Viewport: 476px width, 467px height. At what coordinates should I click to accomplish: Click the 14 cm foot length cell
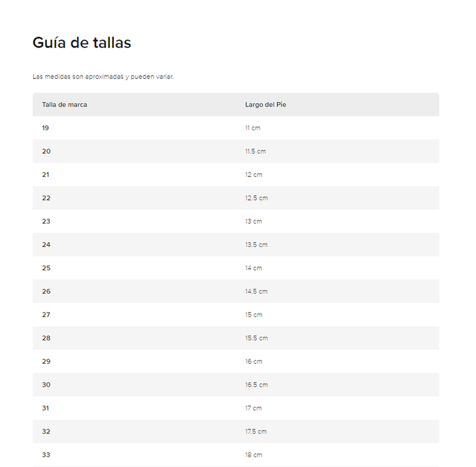[254, 268]
